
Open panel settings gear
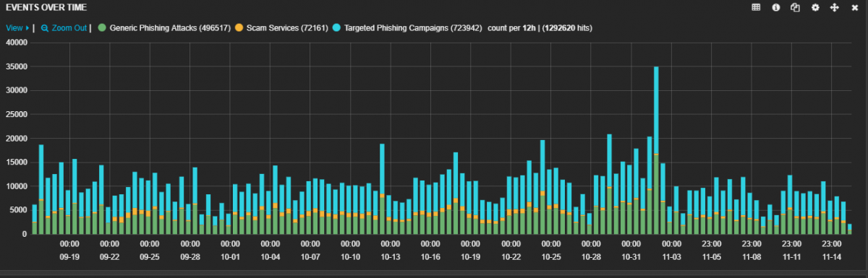[x=815, y=7]
